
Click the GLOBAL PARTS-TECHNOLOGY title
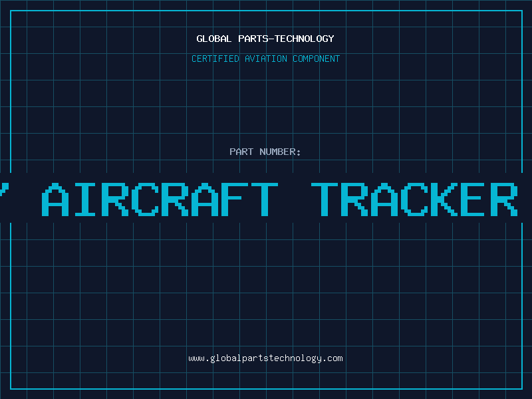[265, 39]
